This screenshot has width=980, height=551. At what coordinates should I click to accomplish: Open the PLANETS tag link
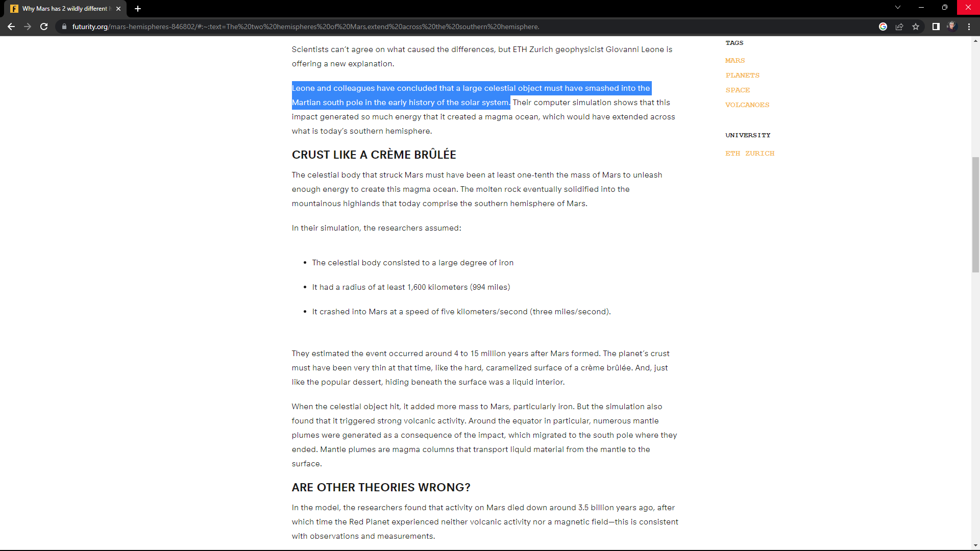[x=743, y=76]
